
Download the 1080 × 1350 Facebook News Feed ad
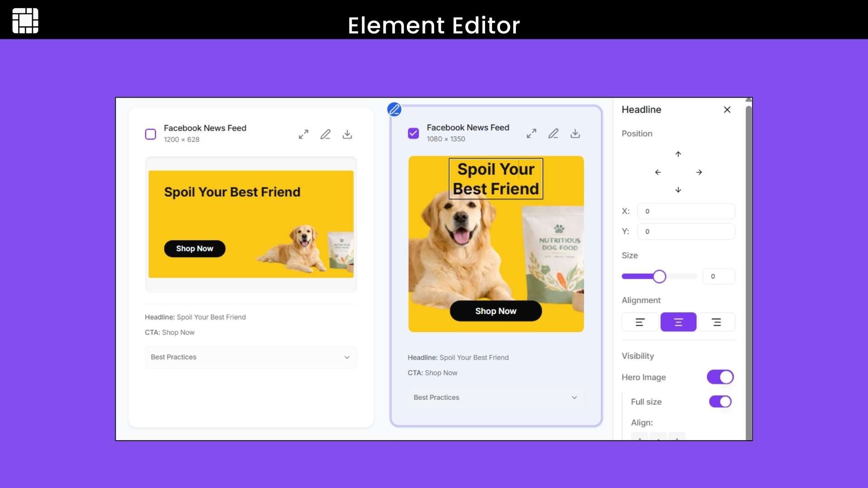[x=575, y=133]
